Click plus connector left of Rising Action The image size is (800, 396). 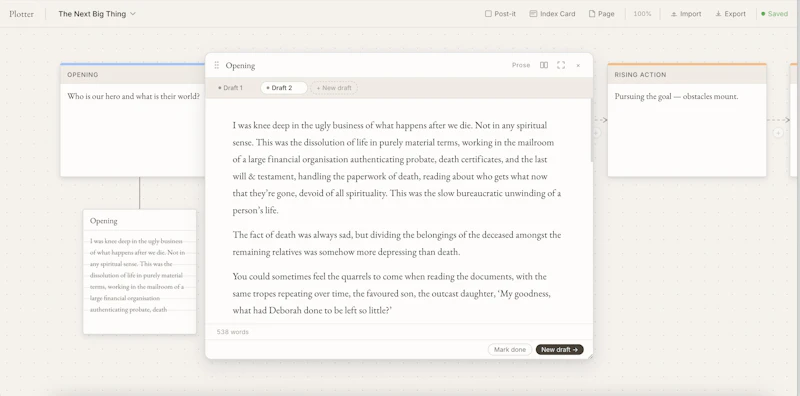coord(596,133)
